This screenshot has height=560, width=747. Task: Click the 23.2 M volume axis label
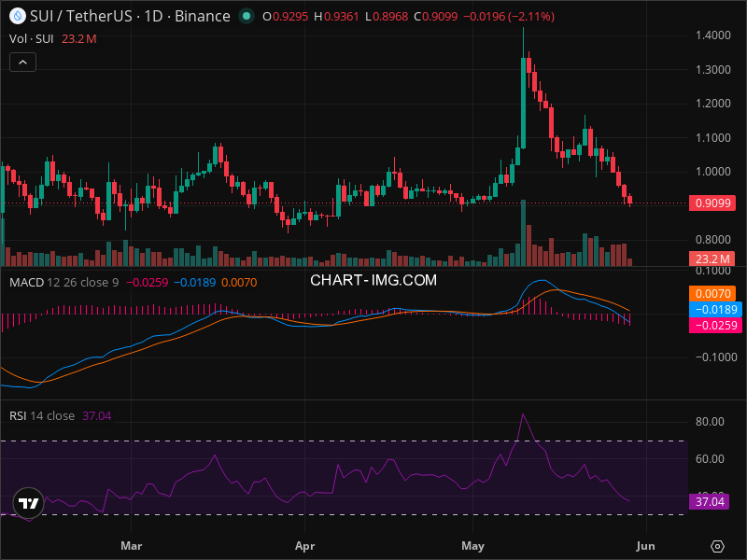(712, 259)
